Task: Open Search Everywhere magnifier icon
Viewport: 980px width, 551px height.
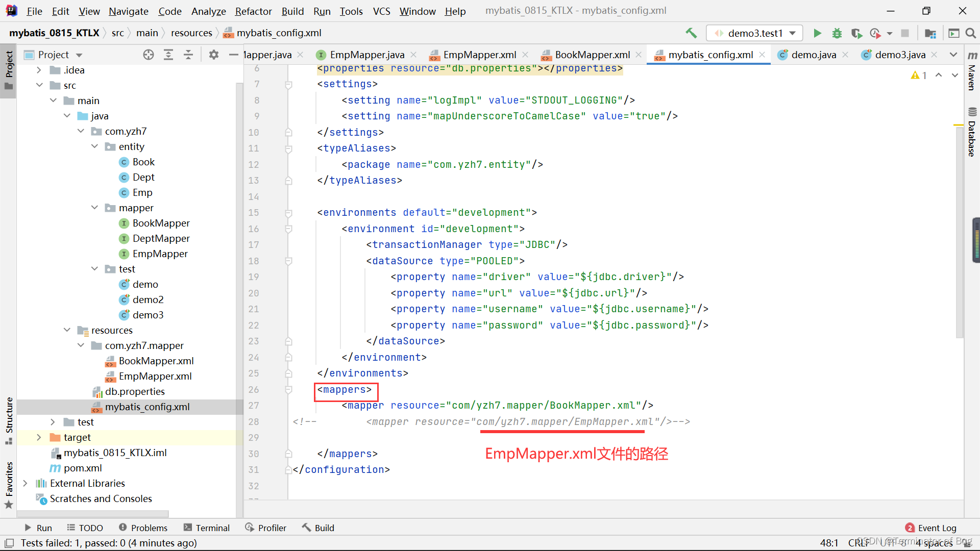Action: [971, 33]
